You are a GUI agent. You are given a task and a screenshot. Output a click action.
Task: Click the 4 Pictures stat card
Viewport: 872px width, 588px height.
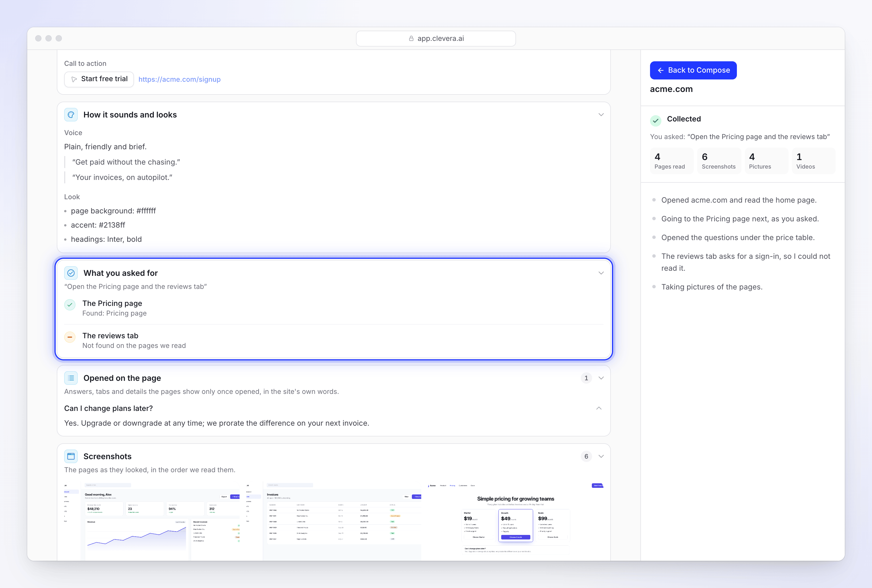pyautogui.click(x=766, y=161)
